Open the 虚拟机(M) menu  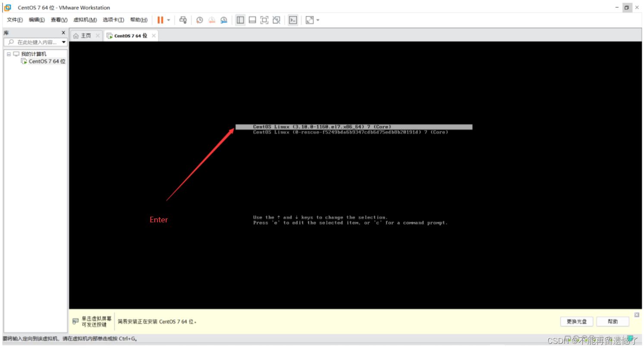(x=85, y=20)
